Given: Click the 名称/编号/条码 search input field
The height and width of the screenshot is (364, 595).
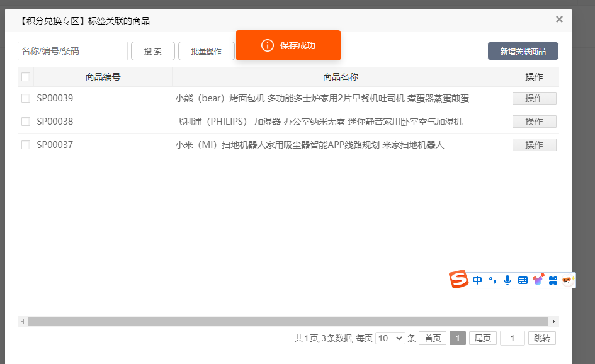Looking at the screenshot, I should coord(72,51).
